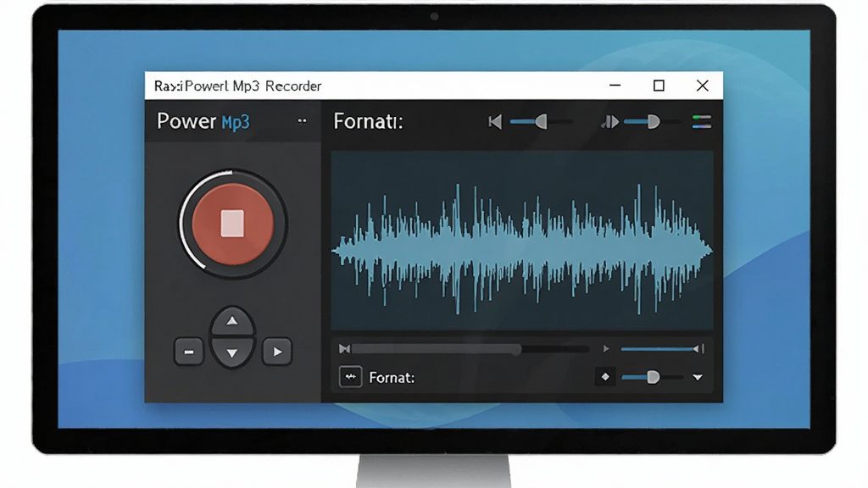Minimize the Mp3 Recorder window
The width and height of the screenshot is (868, 488).
615,86
